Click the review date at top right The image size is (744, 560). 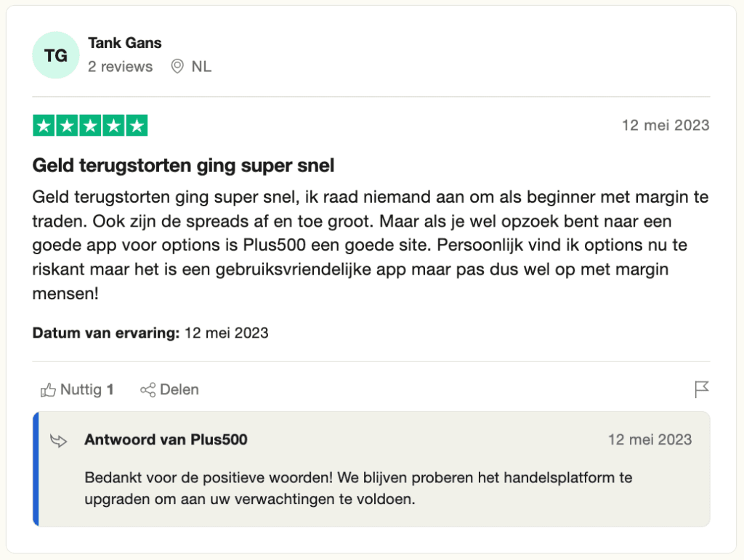(x=665, y=125)
